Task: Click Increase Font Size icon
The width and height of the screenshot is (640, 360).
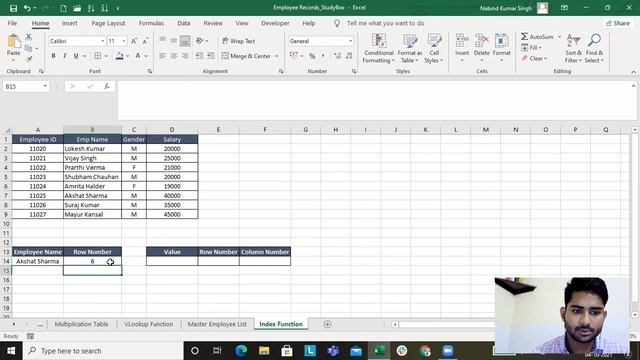Action: click(x=134, y=41)
